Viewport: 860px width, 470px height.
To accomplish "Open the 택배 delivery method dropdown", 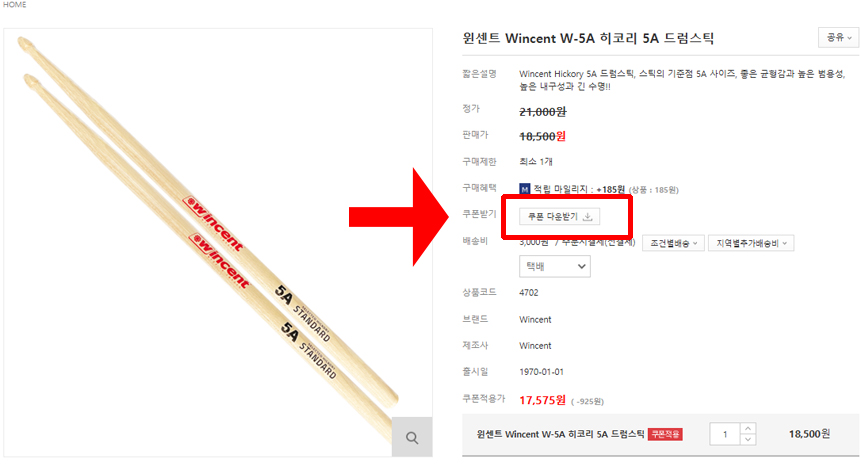I will [x=555, y=267].
